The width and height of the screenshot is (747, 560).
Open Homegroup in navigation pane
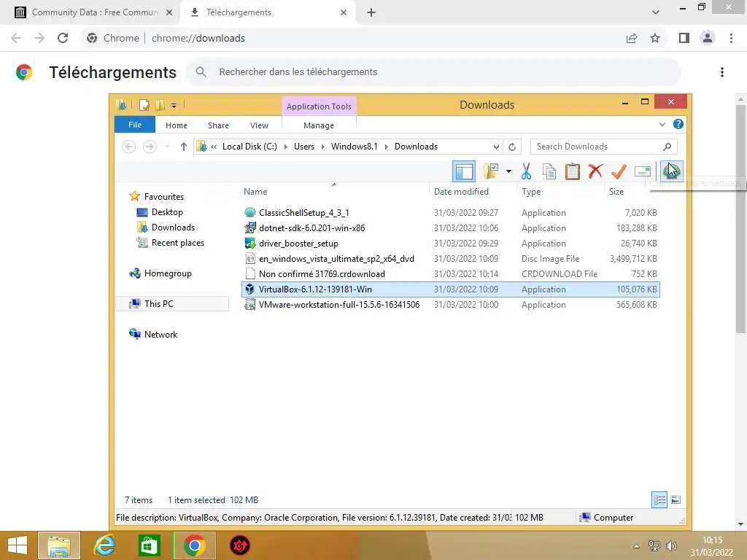(x=168, y=273)
